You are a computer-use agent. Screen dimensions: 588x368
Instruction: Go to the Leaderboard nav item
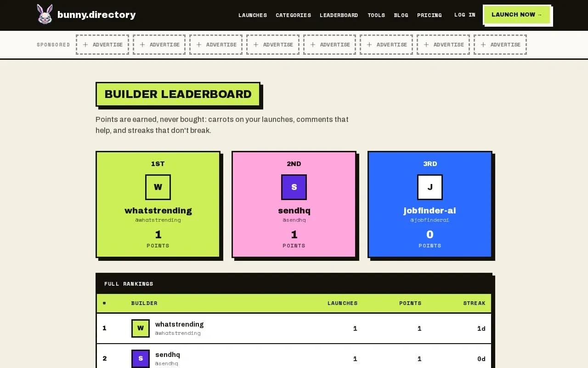(x=339, y=15)
